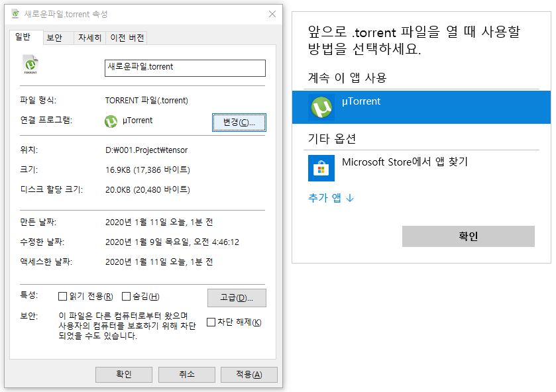Click modified date 2020년 1월 9일 목요일
The width and height of the screenshot is (556, 392).
click(172, 242)
